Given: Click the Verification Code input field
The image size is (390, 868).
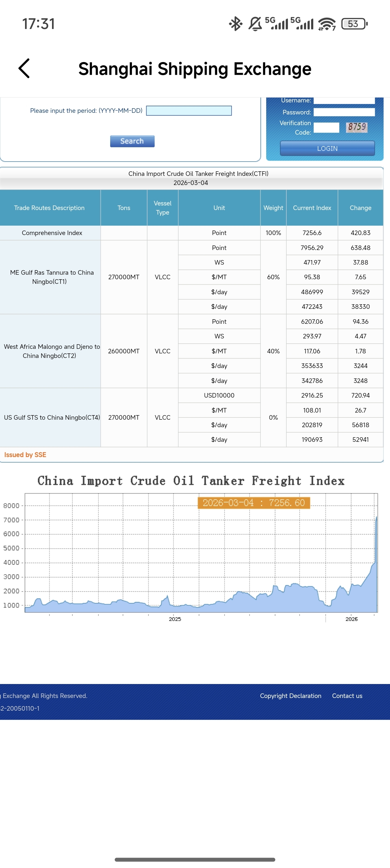Looking at the screenshot, I should [x=326, y=128].
